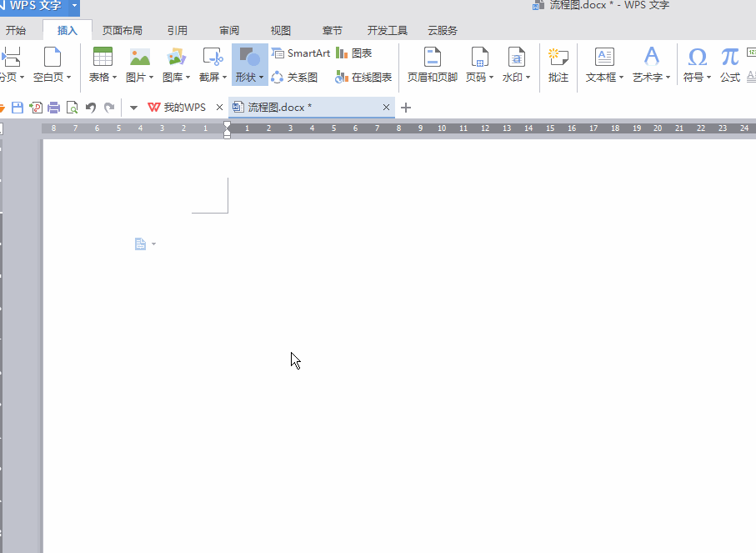Open the Table insert tool
Image resolution: width=756 pixels, height=553 pixels.
point(103,64)
